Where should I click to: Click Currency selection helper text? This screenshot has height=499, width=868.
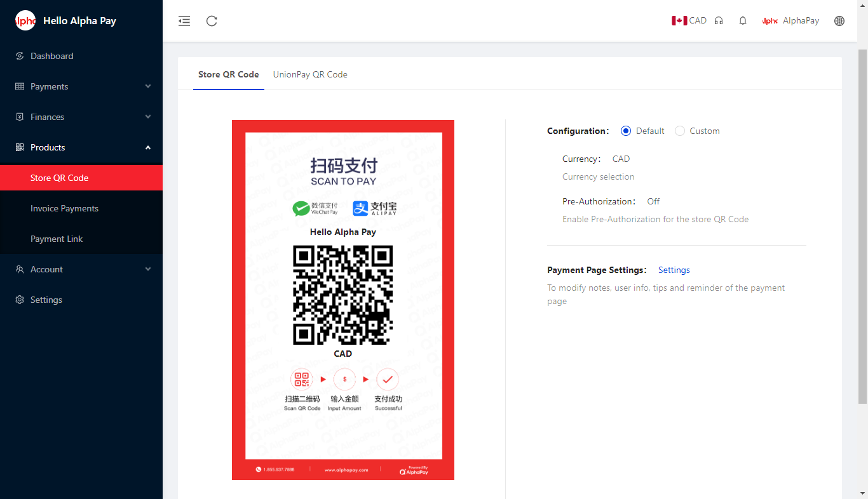pos(598,176)
